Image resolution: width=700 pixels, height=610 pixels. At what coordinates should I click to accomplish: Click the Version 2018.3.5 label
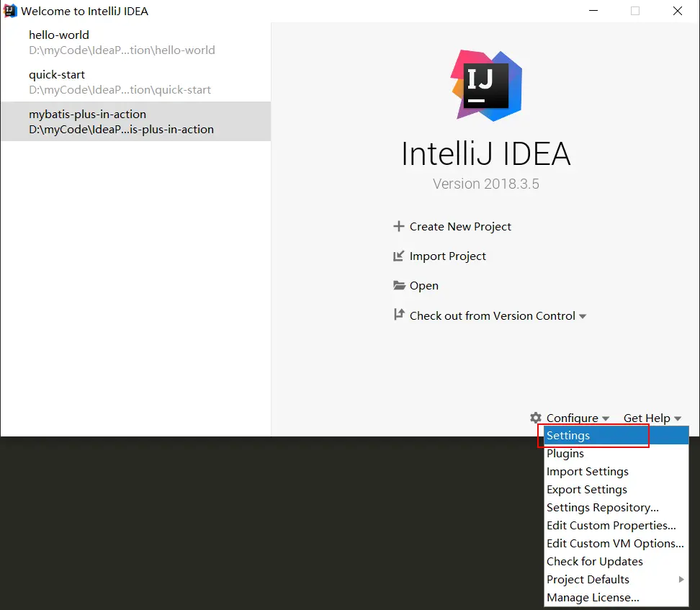tap(485, 184)
